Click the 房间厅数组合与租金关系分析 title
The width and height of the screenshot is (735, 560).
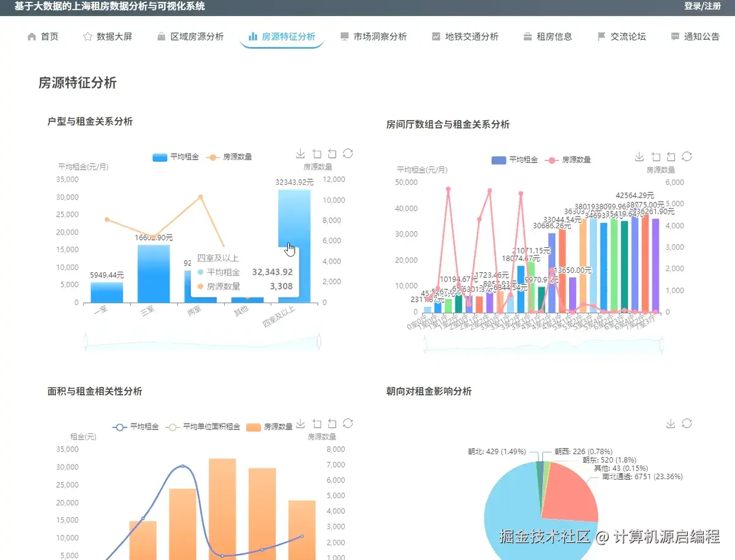[x=448, y=124]
